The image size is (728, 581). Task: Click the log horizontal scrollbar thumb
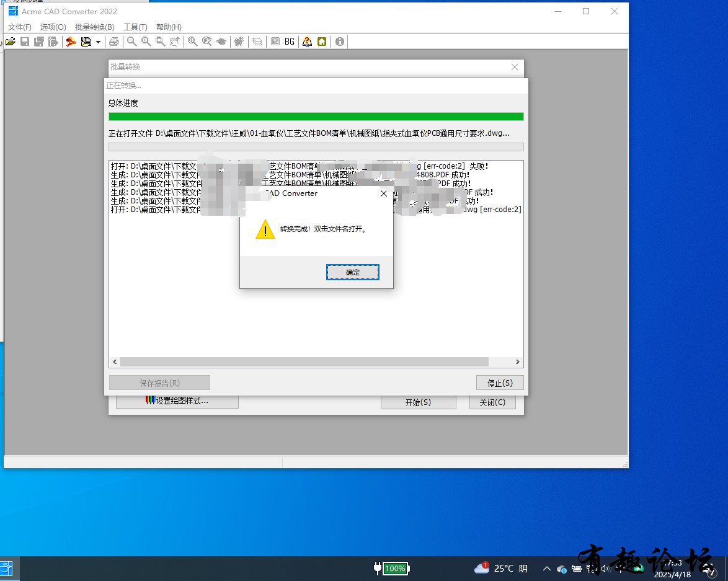pyautogui.click(x=304, y=361)
